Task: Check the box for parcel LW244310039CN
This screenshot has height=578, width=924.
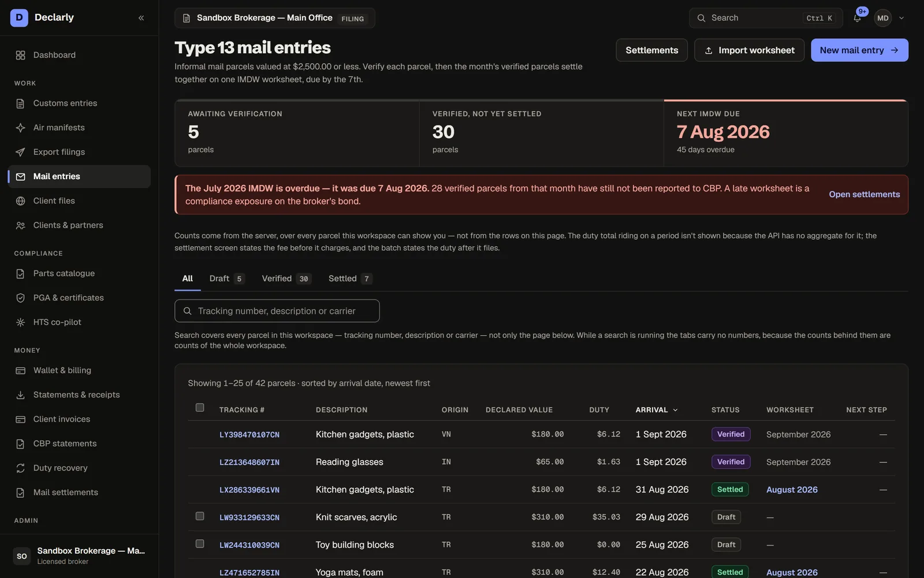Action: pyautogui.click(x=200, y=544)
